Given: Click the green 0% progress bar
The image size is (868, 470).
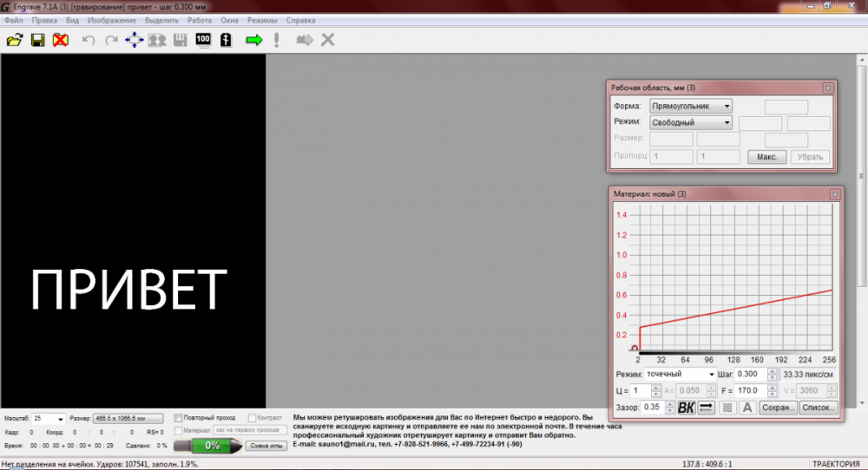Looking at the screenshot, I should pos(212,446).
